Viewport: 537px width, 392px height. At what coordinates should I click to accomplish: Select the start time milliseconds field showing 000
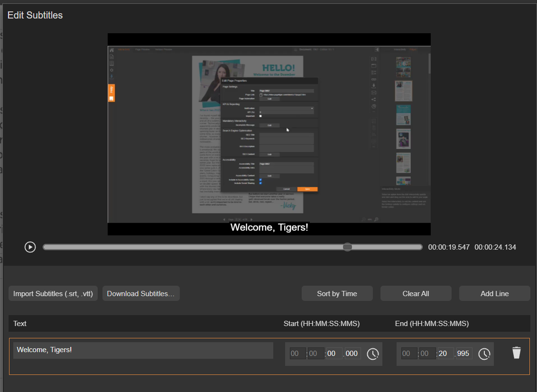pos(352,354)
